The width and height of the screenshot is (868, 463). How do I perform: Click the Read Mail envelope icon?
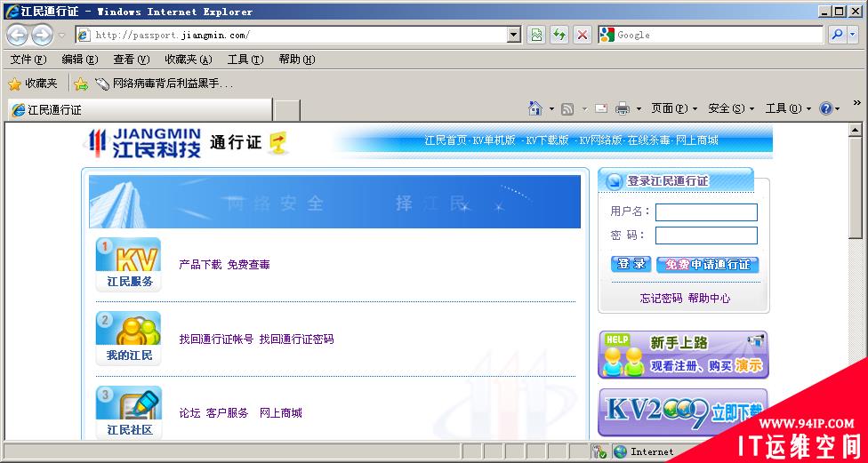[x=601, y=109]
